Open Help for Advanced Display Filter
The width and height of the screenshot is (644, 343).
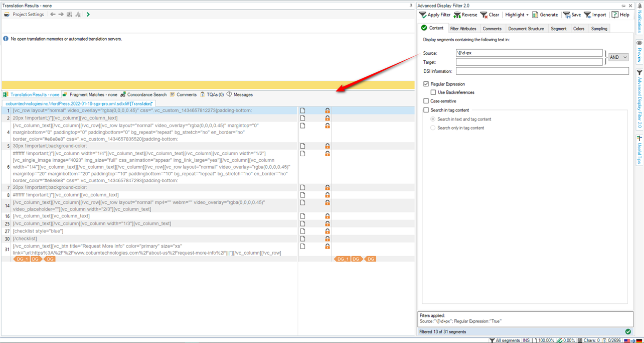(620, 15)
